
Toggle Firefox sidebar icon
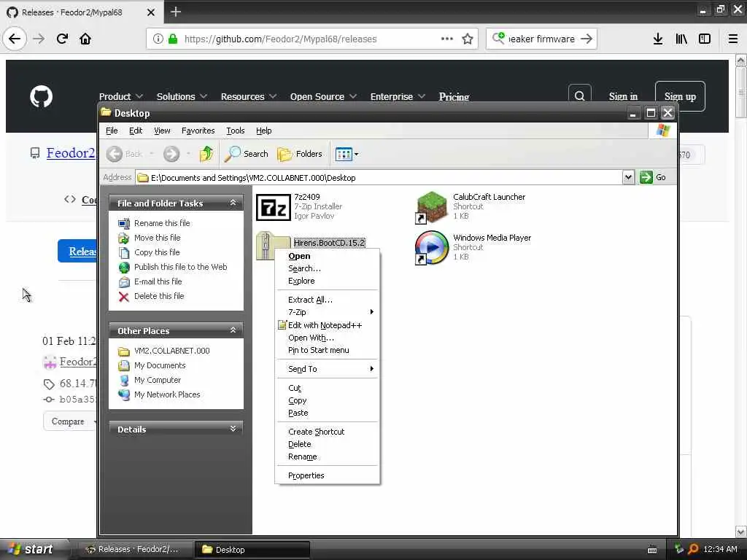705,39
